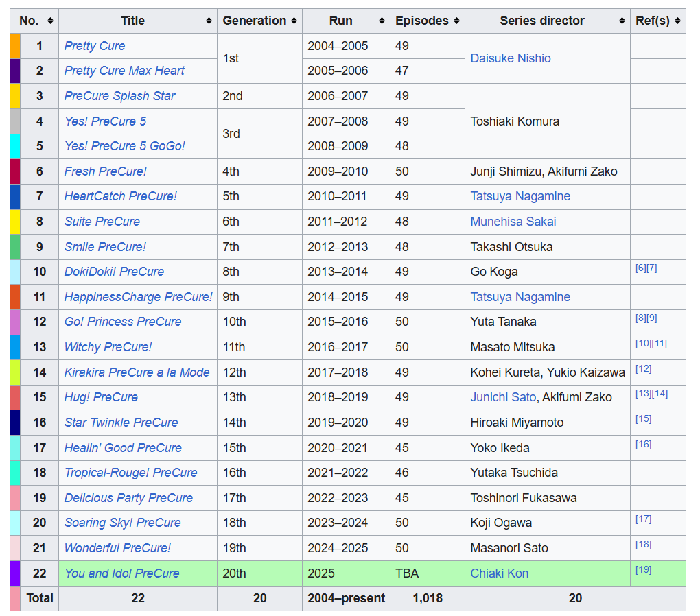Open Soaring Sky! PreCure page
The width and height of the screenshot is (700, 616).
click(x=122, y=523)
